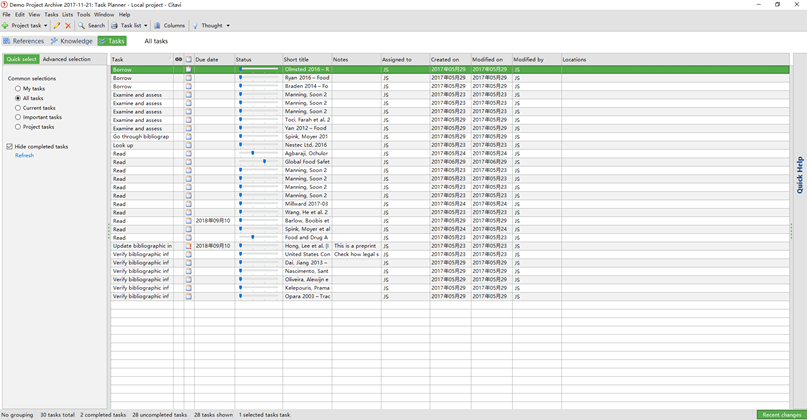This screenshot has width=807, height=420.
Task: Click the task icon in the Global Food Safet row
Action: coord(189,162)
